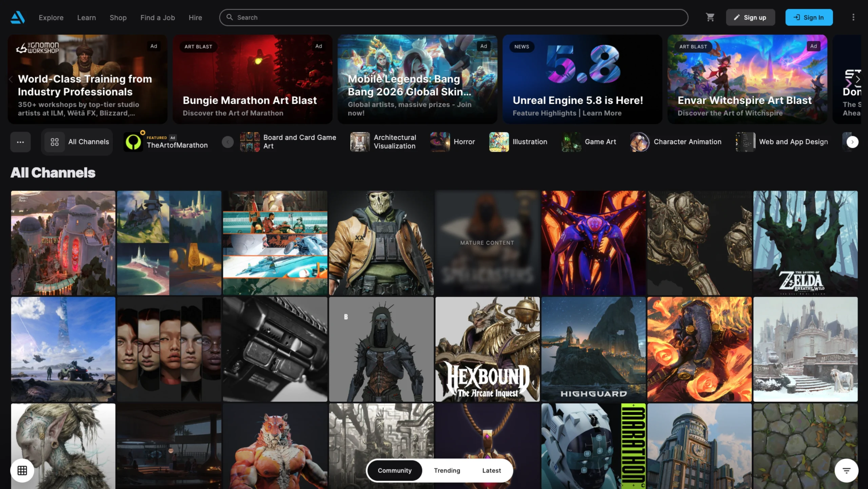
Task: Open the Hire menu
Action: click(195, 17)
